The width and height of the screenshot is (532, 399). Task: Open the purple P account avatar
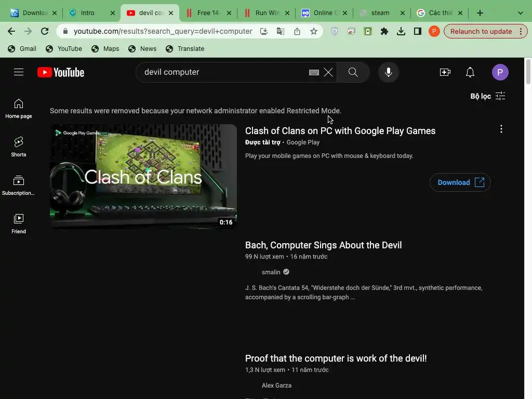click(x=500, y=72)
